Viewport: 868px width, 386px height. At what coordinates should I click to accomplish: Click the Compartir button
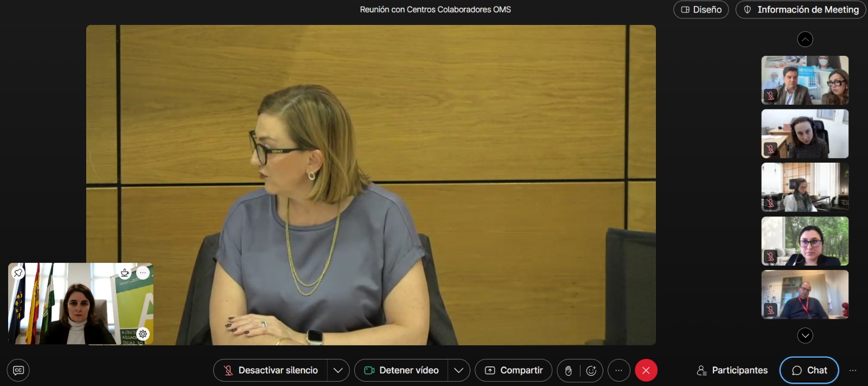click(513, 370)
